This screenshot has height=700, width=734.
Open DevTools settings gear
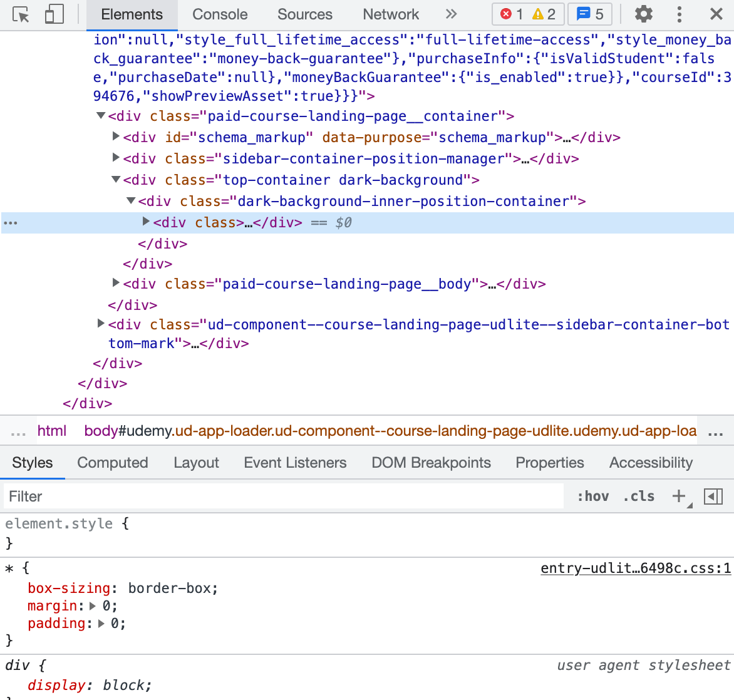643,14
